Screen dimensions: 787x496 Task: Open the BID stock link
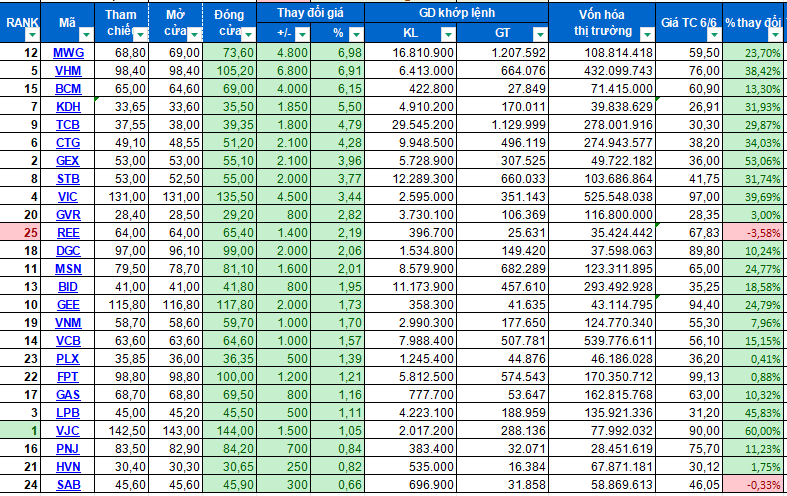pos(68,287)
